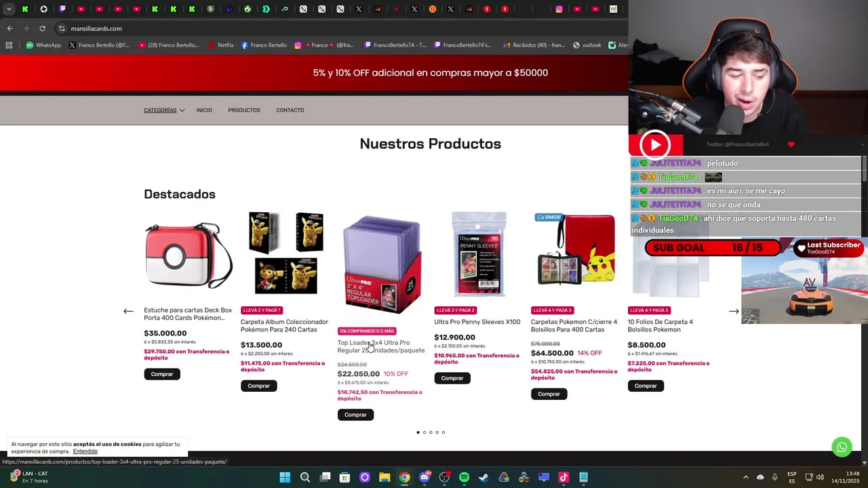Open the Notepad app in the taskbar

coord(583,477)
